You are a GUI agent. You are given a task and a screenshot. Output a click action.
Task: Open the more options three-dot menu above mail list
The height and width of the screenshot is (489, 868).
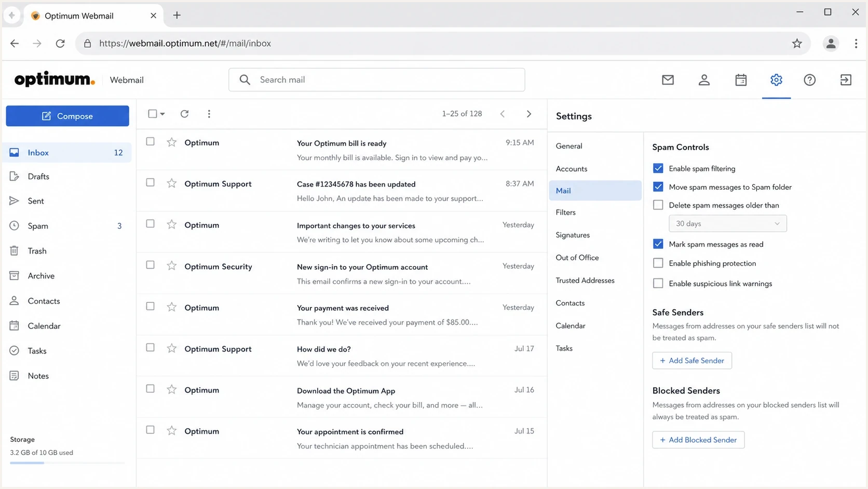pos(209,114)
